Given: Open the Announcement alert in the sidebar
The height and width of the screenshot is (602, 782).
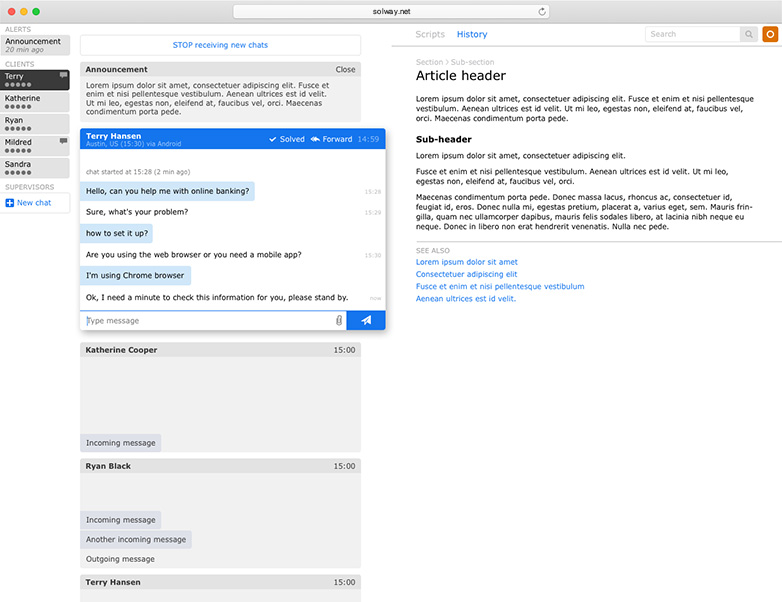Looking at the screenshot, I should pos(35,45).
